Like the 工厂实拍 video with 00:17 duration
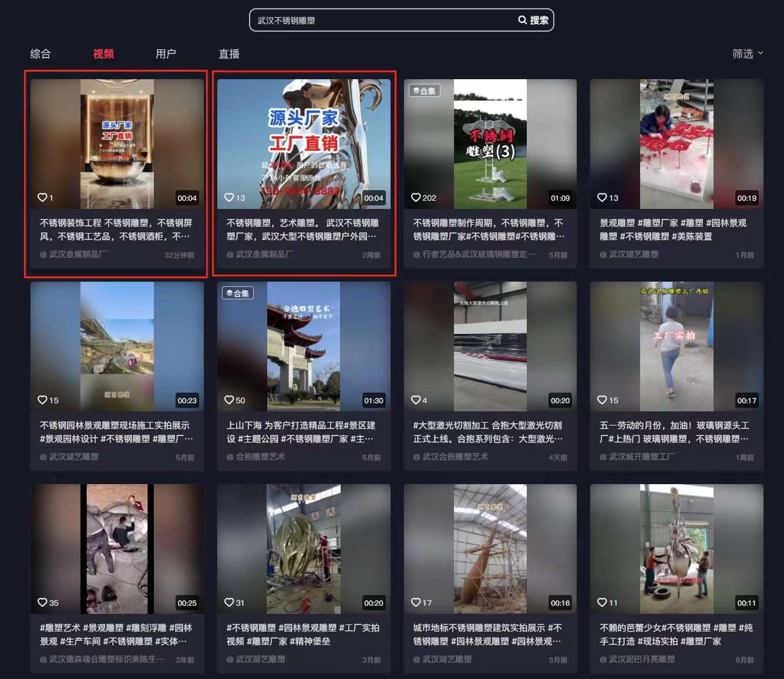784x679 pixels. [x=602, y=400]
